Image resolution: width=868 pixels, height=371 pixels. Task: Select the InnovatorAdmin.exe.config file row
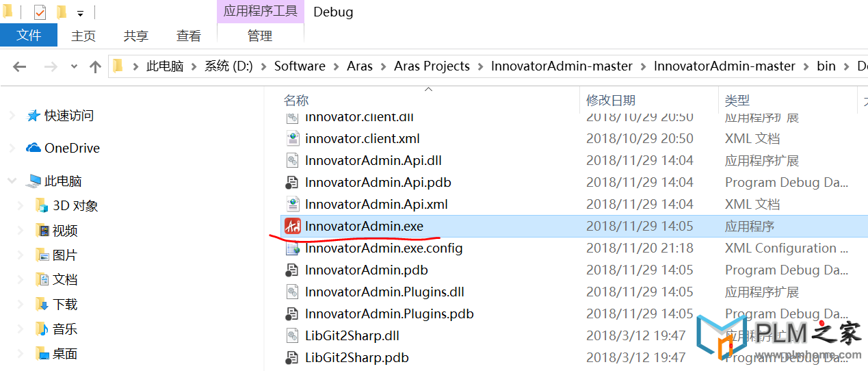[x=573, y=248]
